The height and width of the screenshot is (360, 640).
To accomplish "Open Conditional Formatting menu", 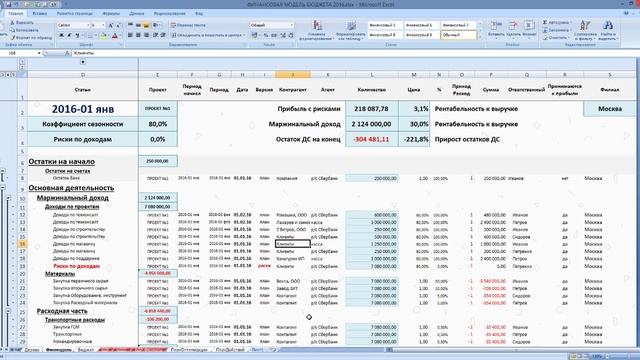I will click(x=317, y=30).
